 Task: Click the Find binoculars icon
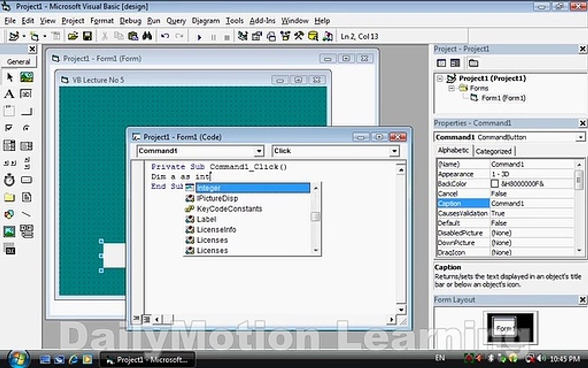(x=147, y=36)
